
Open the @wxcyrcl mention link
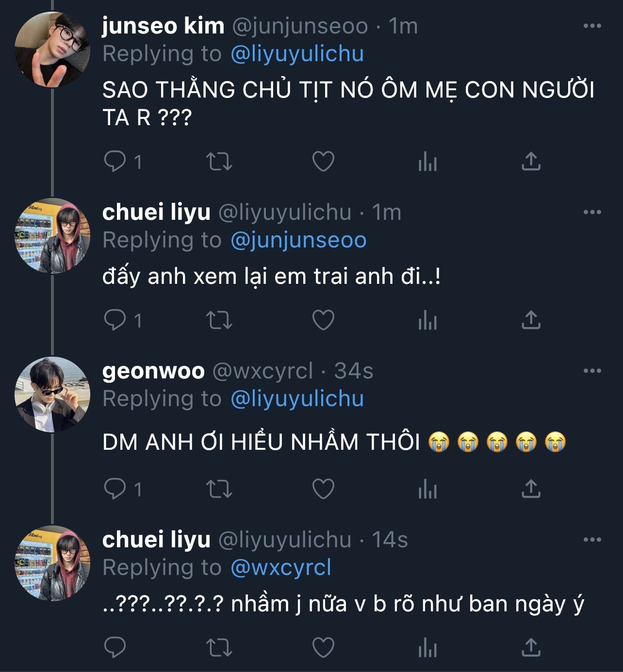(281, 567)
